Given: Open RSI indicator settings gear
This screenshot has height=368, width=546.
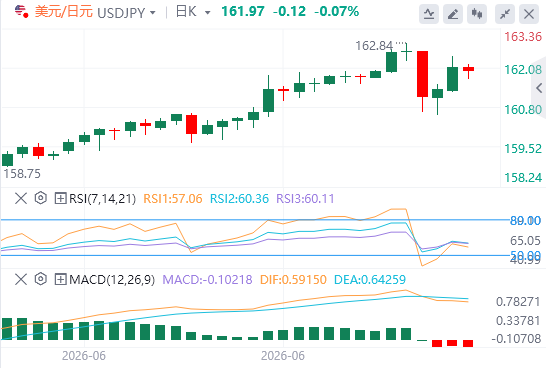Looking at the screenshot, I should (41, 198).
